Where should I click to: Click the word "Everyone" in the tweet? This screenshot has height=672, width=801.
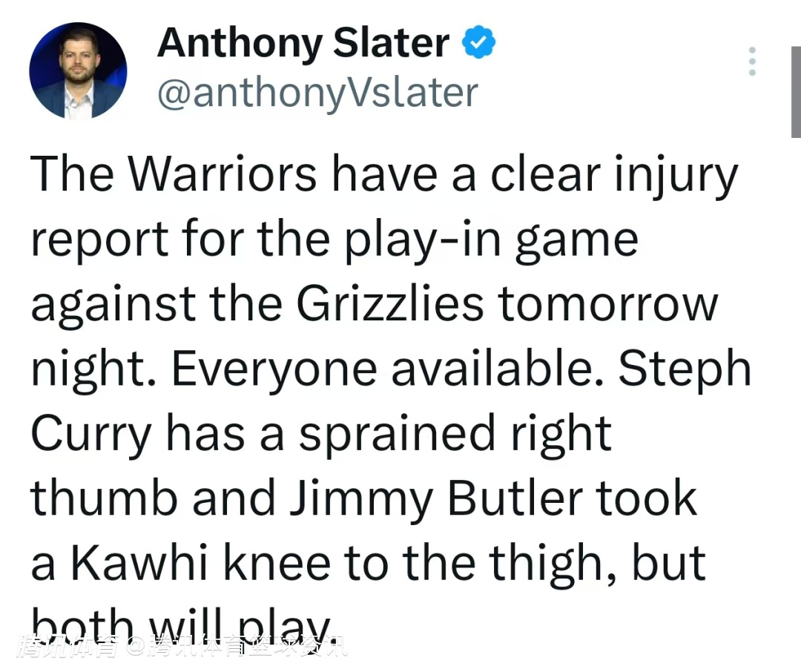click(x=274, y=369)
